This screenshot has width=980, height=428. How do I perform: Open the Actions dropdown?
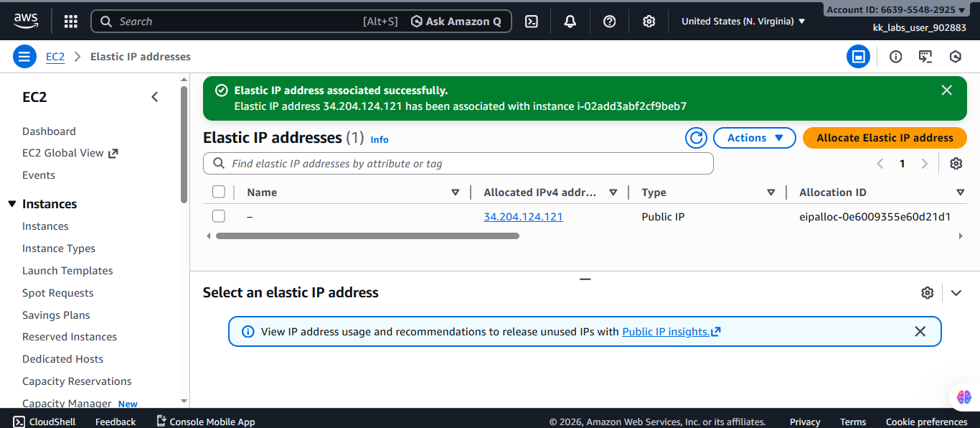tap(754, 138)
